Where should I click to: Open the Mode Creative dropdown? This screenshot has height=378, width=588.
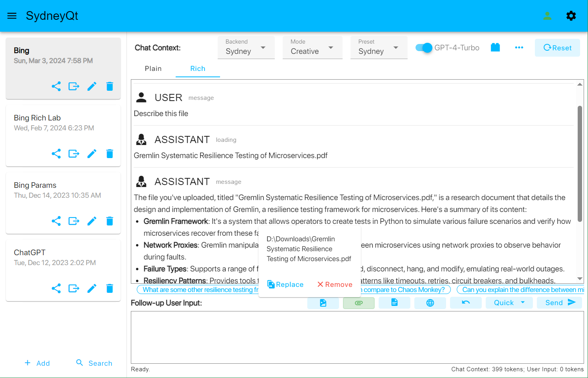[312, 48]
